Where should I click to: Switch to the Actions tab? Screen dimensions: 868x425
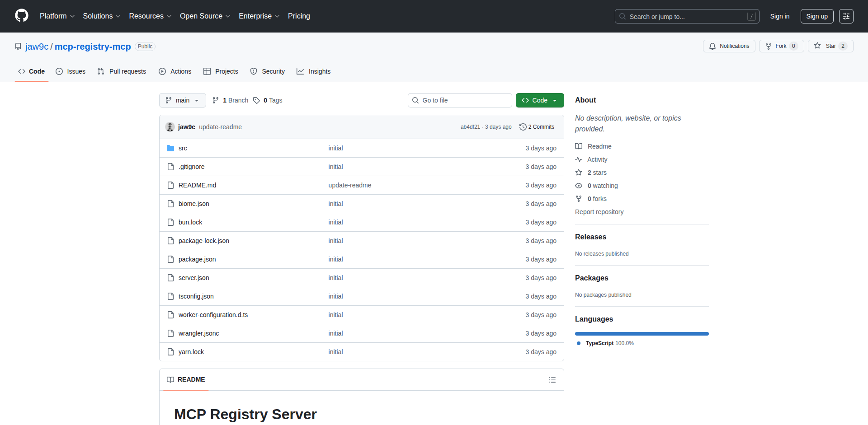coord(175,71)
